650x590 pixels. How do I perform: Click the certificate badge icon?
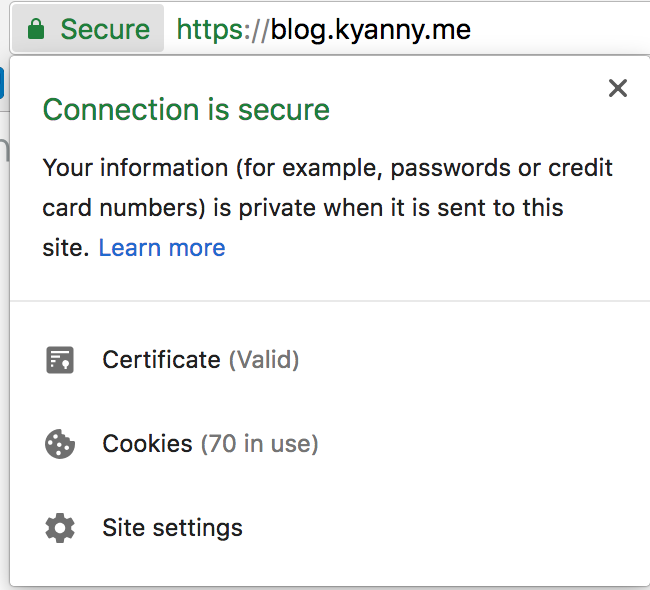60,360
